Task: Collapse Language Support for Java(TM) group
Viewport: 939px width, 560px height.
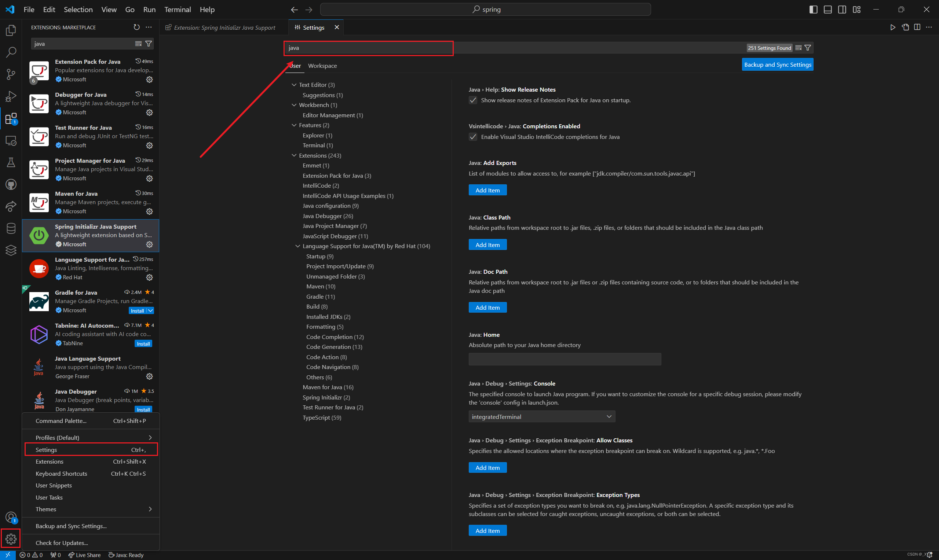Action: pyautogui.click(x=298, y=246)
